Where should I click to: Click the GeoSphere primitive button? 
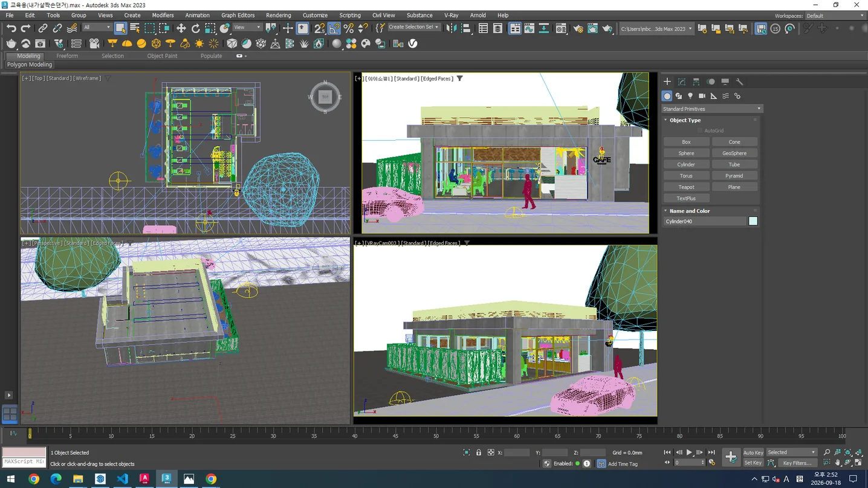point(734,153)
